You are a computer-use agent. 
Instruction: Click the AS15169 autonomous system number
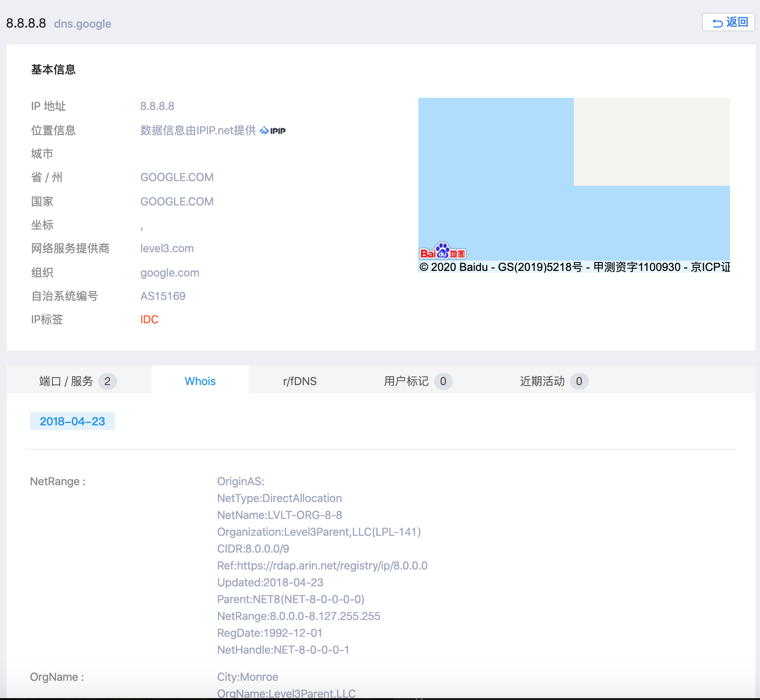163,296
